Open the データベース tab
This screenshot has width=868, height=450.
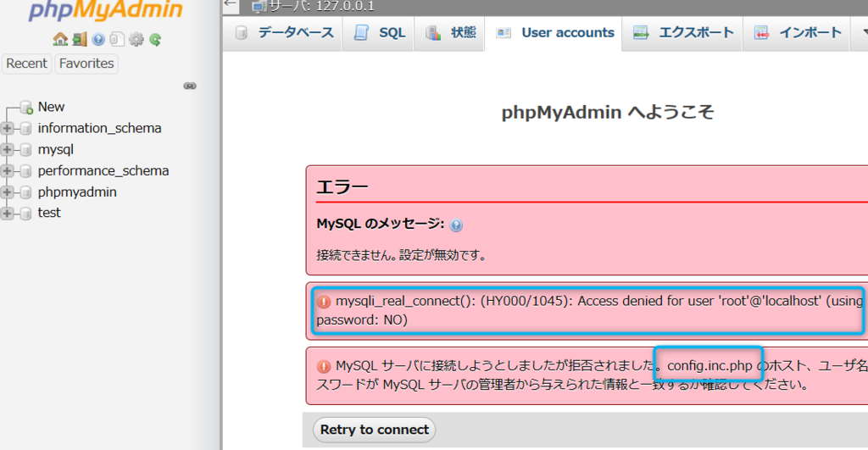pos(283,33)
